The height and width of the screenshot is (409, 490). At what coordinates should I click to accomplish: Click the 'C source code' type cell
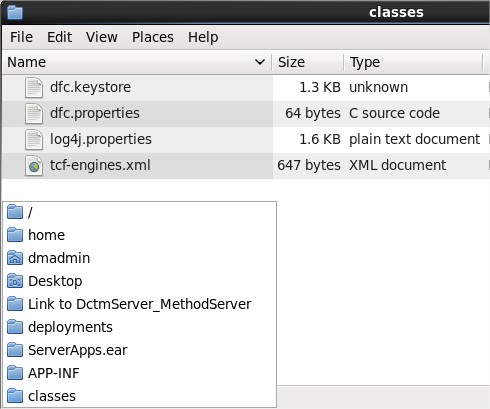pos(394,113)
